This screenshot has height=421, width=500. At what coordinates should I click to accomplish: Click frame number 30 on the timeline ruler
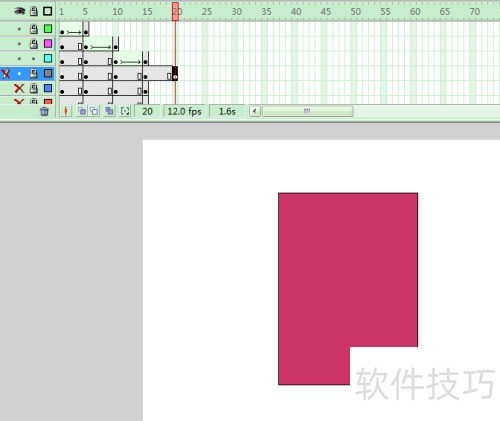coord(236,12)
